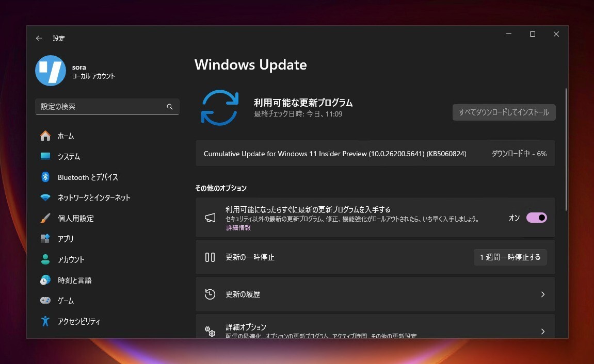Image resolution: width=594 pixels, height=364 pixels.
Task: Click the sora ローカル アカウント name
Action: (93, 72)
